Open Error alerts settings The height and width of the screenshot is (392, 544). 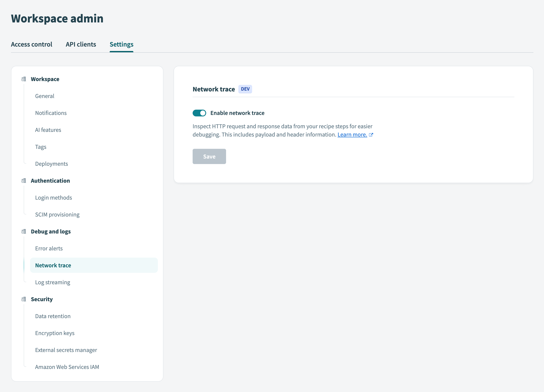point(49,248)
